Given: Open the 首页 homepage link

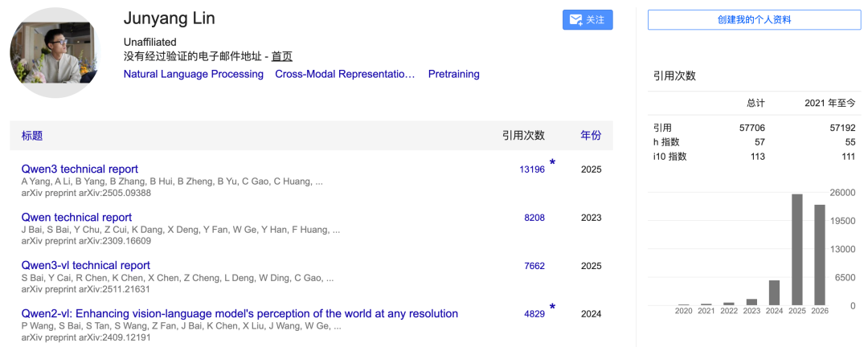Looking at the screenshot, I should pyautogui.click(x=282, y=56).
